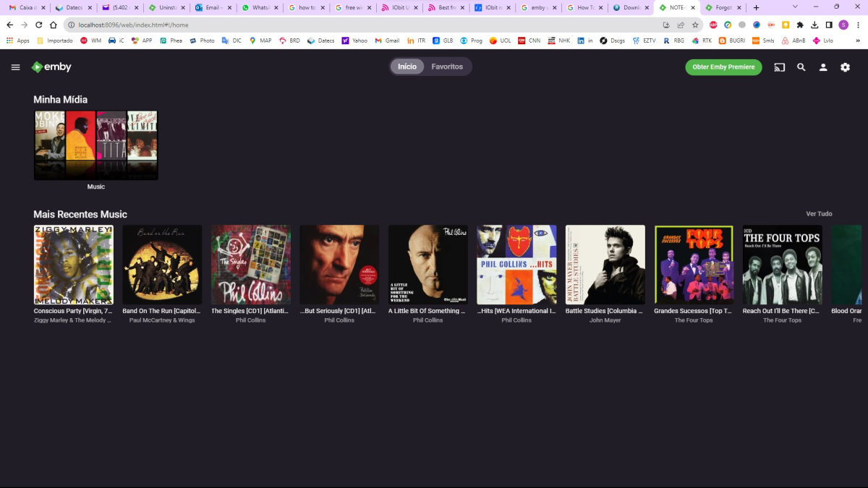Click Ver Tudo link
The height and width of the screenshot is (488, 868).
pos(819,214)
